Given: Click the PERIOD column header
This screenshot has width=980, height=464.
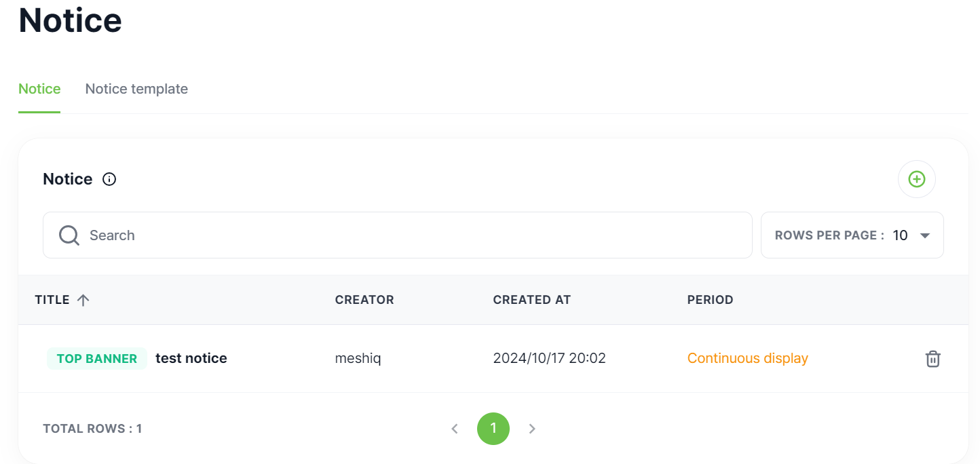Looking at the screenshot, I should click(x=710, y=300).
